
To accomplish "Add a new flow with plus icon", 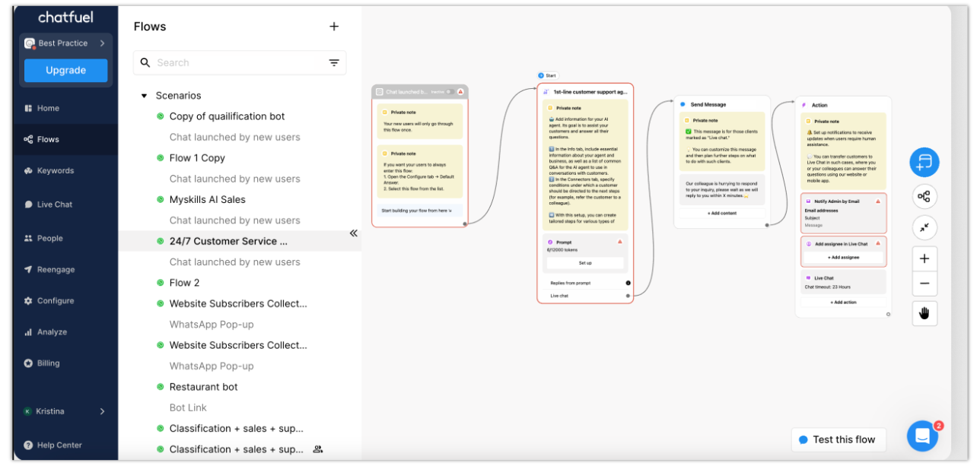I will [334, 27].
